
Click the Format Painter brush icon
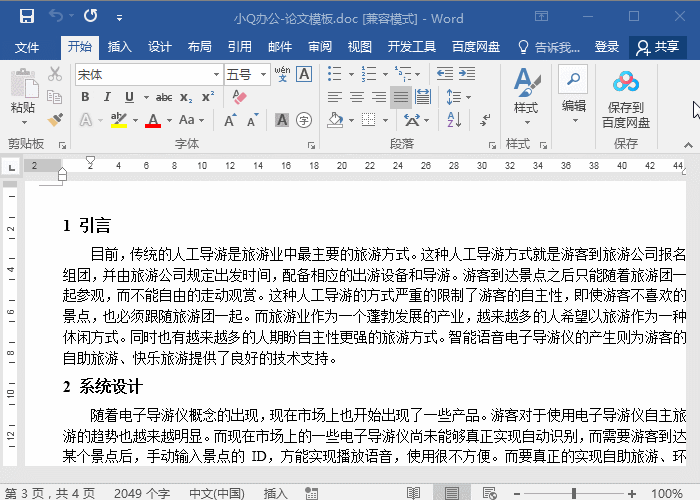[55, 120]
